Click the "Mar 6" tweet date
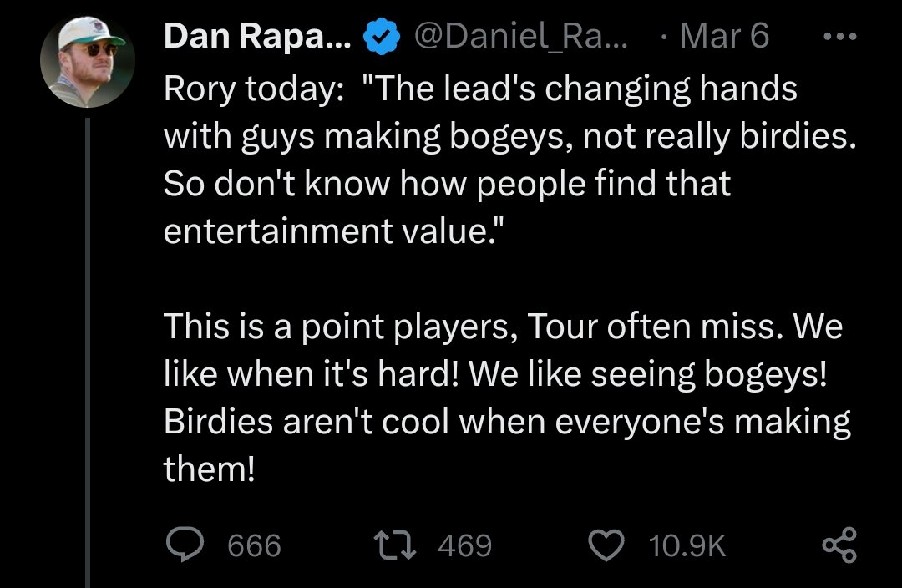 coord(724,38)
